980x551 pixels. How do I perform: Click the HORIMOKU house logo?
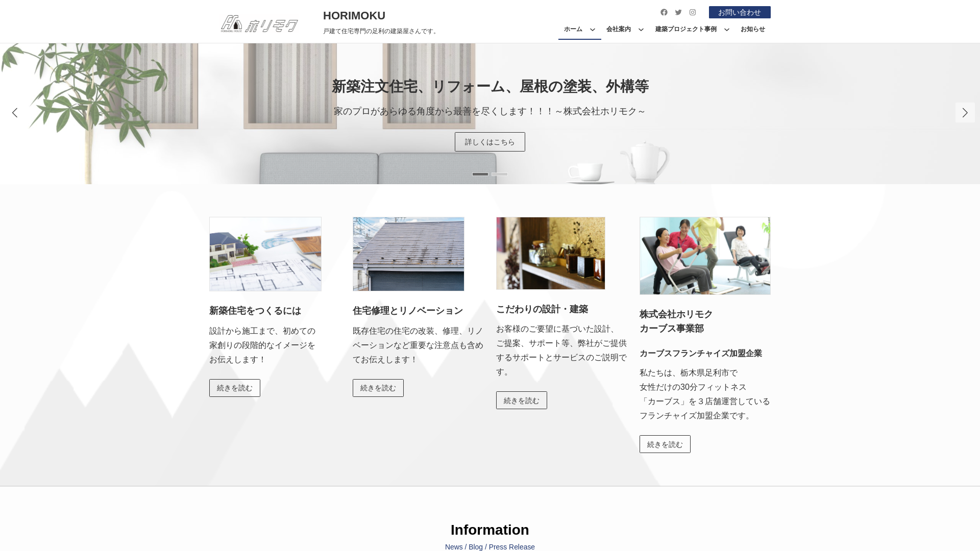point(259,23)
